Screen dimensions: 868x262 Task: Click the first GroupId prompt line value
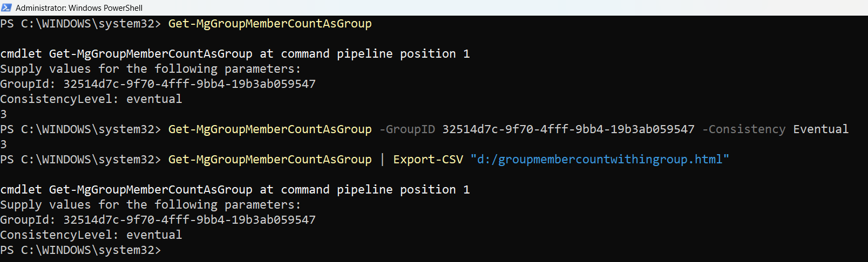coord(189,84)
